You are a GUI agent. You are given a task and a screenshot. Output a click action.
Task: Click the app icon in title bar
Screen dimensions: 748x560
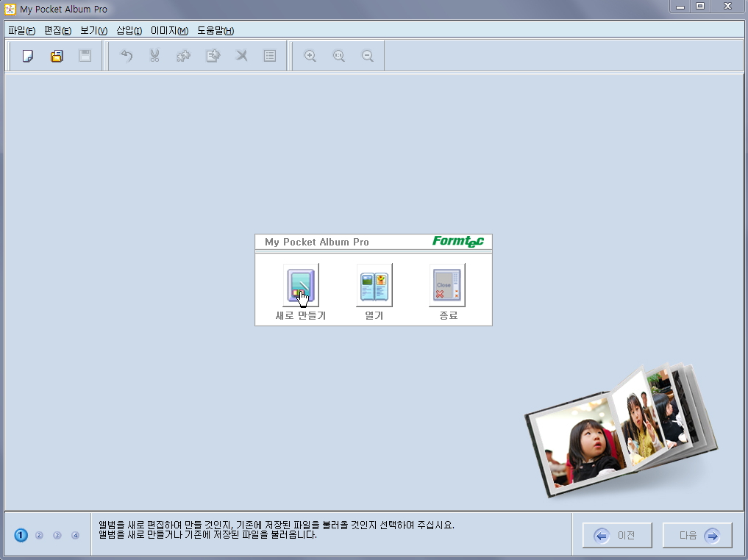[x=10, y=9]
